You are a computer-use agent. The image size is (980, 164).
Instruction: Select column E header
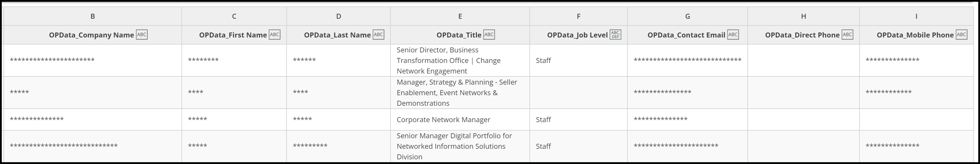[x=460, y=16]
